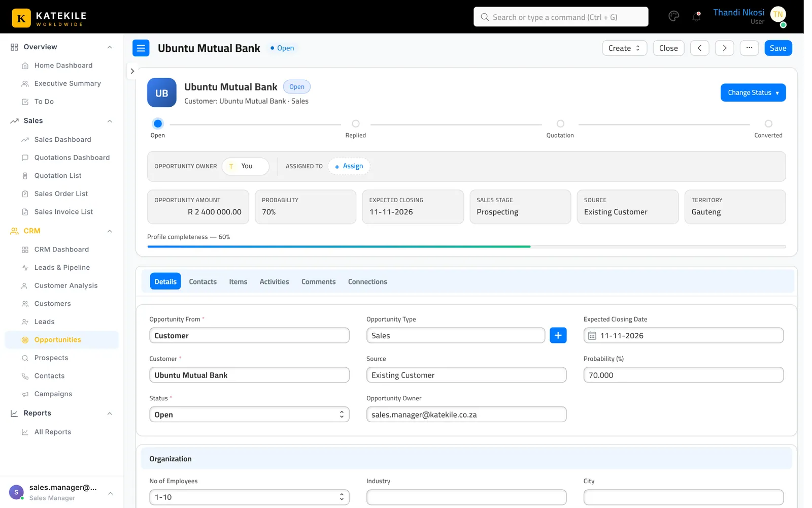Viewport: 812px width, 508px height.
Task: Go to previous record arrow
Action: pos(699,48)
